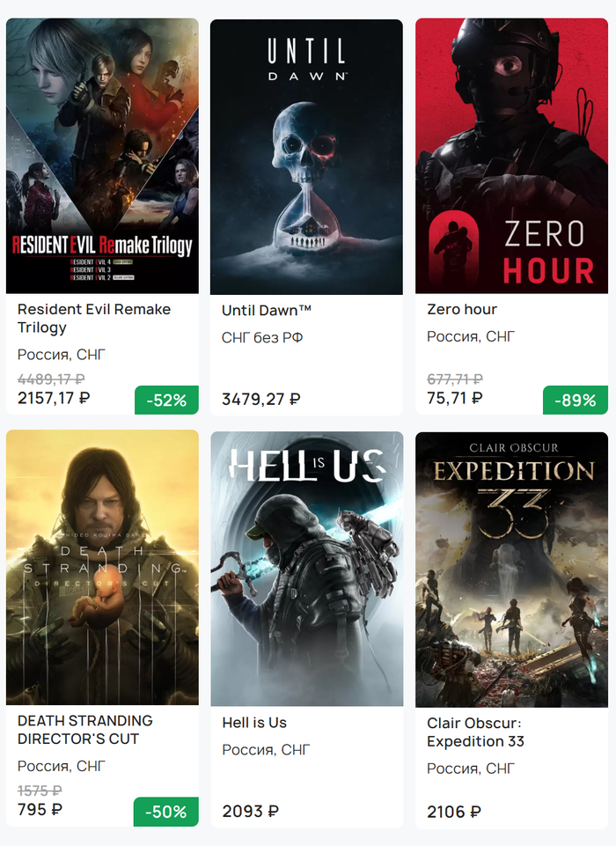Click the -52% discount badge

click(x=166, y=401)
